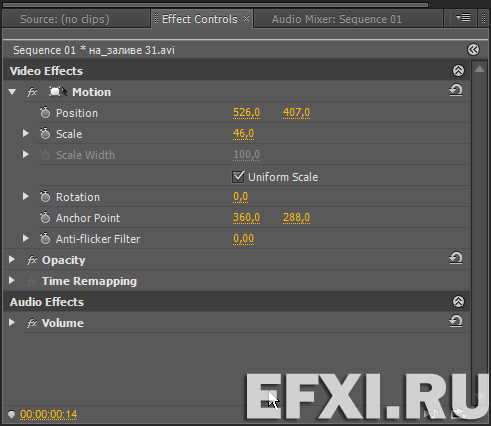491x426 pixels.
Task: Close the Effect Controls tab
Action: 246,18
